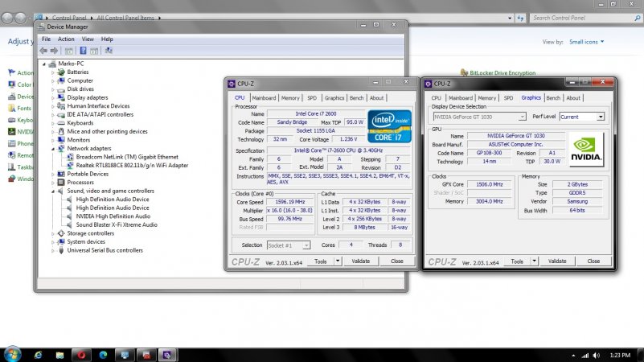The image size is (644, 362).
Task: Click Validate button in left CPU-Z
Action: 361,261
